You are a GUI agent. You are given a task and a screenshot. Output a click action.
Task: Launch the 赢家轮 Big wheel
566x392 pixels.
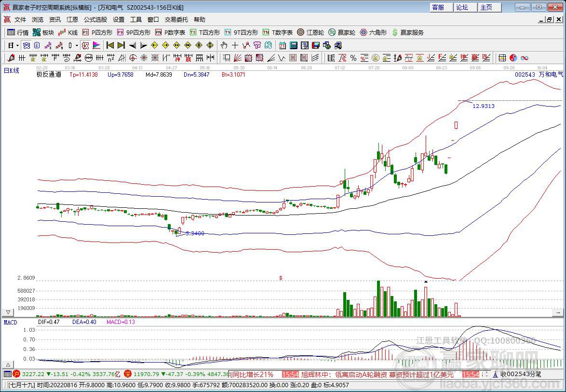coord(342,32)
